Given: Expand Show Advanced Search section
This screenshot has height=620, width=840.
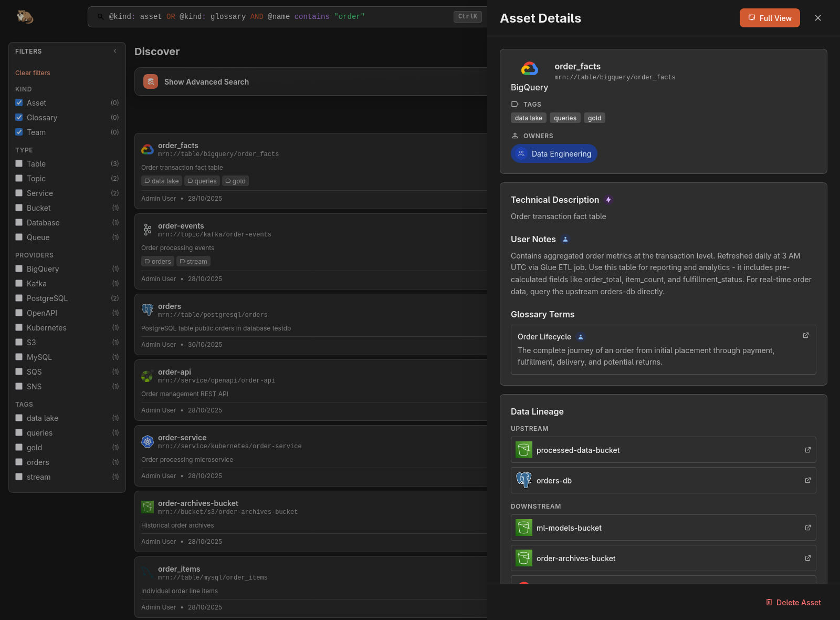Looking at the screenshot, I should click(x=206, y=82).
